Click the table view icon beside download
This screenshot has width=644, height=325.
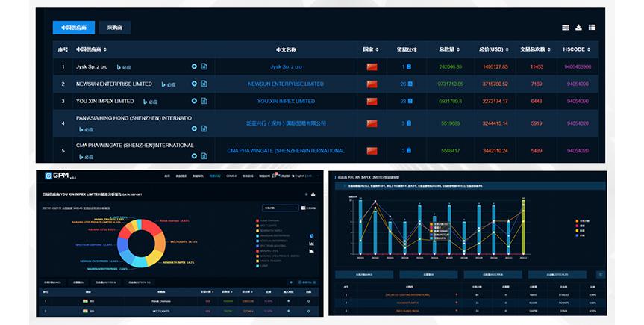tap(592, 28)
